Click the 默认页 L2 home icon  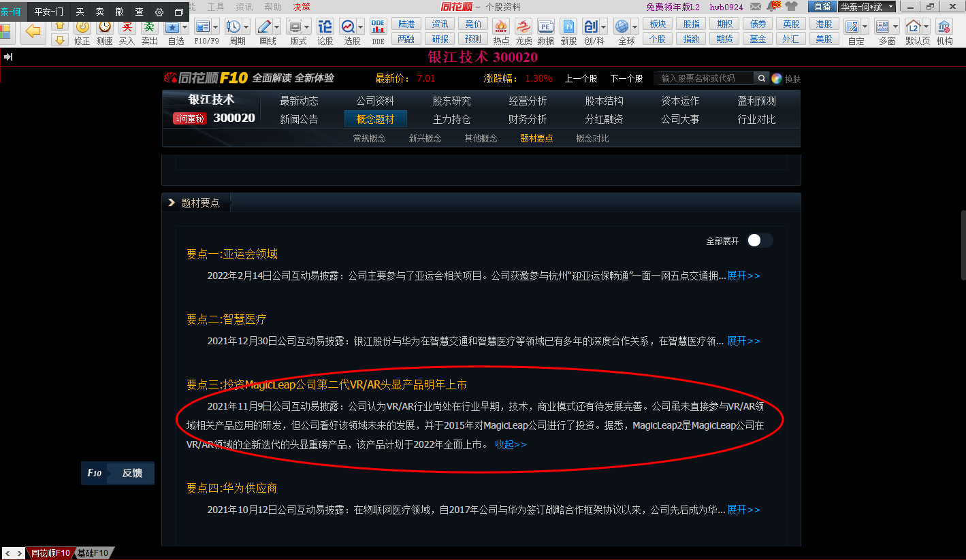pos(913,27)
